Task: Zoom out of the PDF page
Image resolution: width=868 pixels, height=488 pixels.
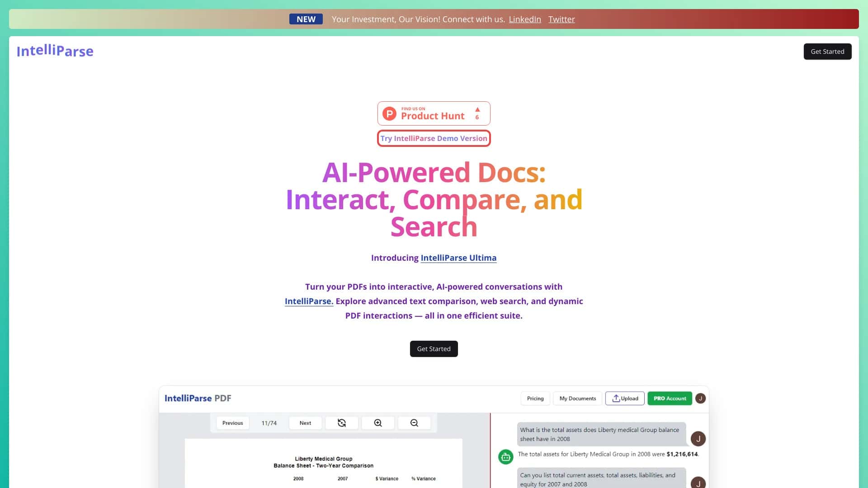Action: (x=414, y=423)
